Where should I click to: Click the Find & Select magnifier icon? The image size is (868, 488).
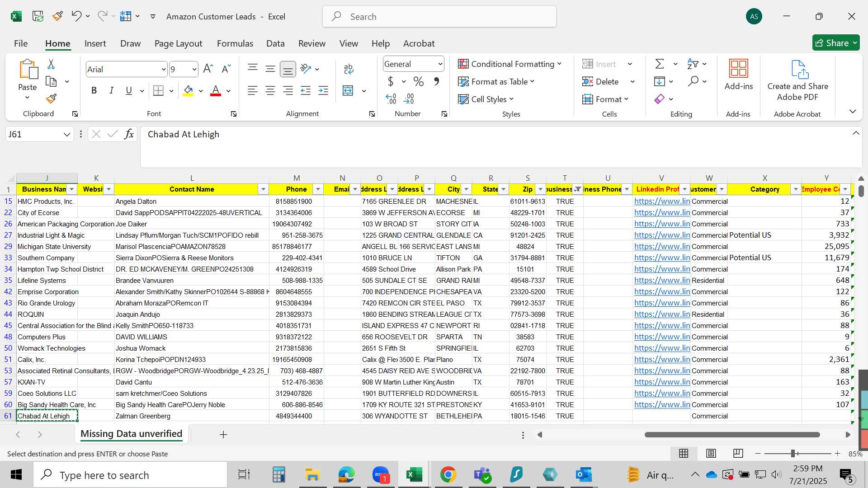693,81
